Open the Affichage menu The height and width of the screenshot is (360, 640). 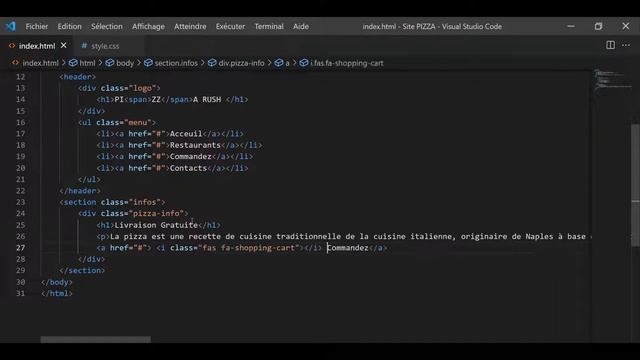(x=148, y=27)
